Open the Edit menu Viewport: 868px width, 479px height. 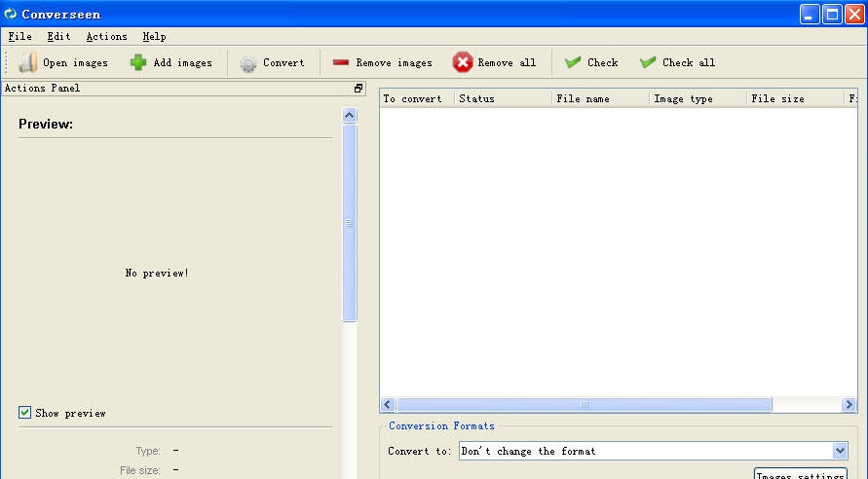click(58, 36)
